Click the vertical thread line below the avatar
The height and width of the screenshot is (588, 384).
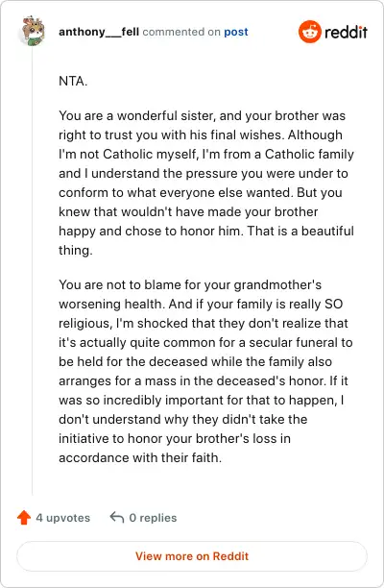click(33, 270)
